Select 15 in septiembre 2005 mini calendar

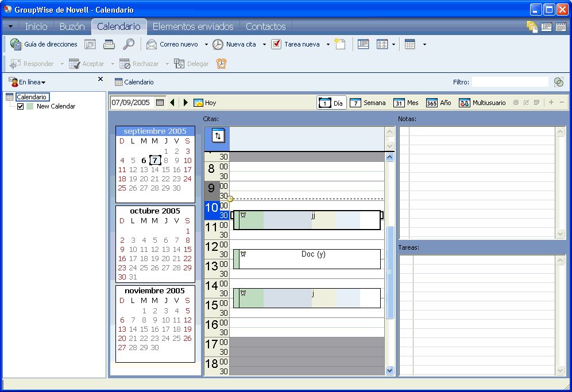click(165, 169)
